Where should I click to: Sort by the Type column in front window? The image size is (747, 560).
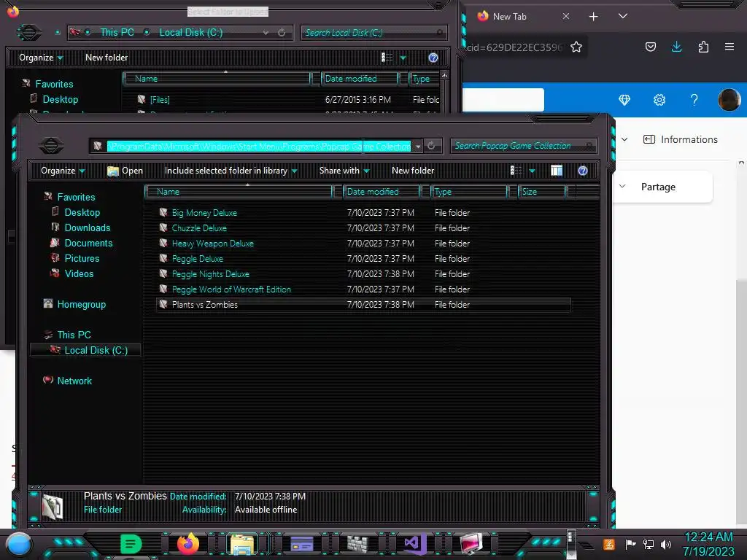point(469,192)
